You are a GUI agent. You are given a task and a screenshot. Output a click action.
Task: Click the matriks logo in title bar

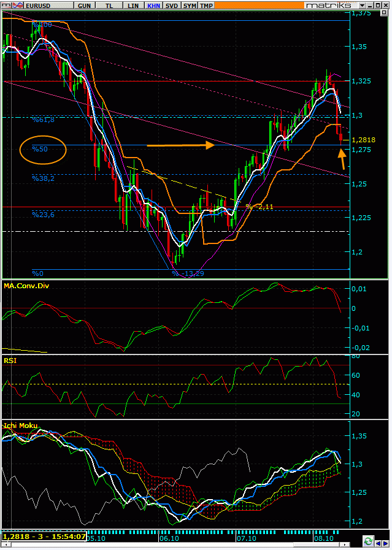(328, 5)
